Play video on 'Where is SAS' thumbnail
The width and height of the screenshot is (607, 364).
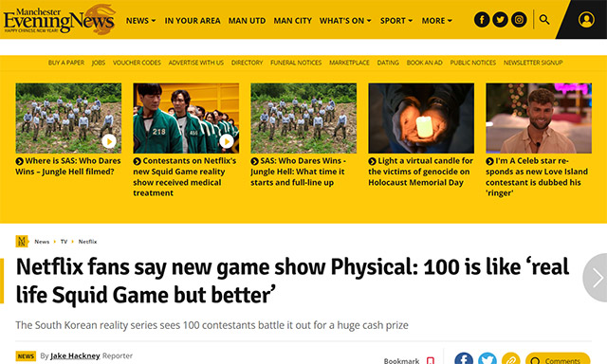[109, 141]
